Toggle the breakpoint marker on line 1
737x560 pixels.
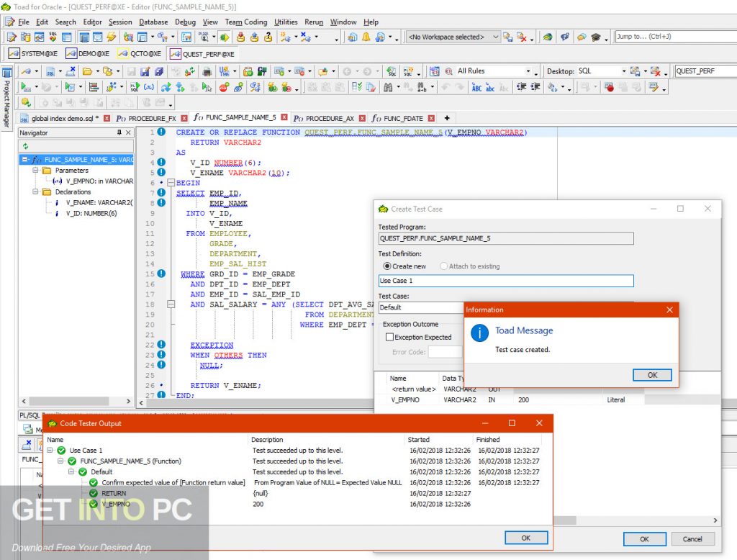tap(161, 132)
